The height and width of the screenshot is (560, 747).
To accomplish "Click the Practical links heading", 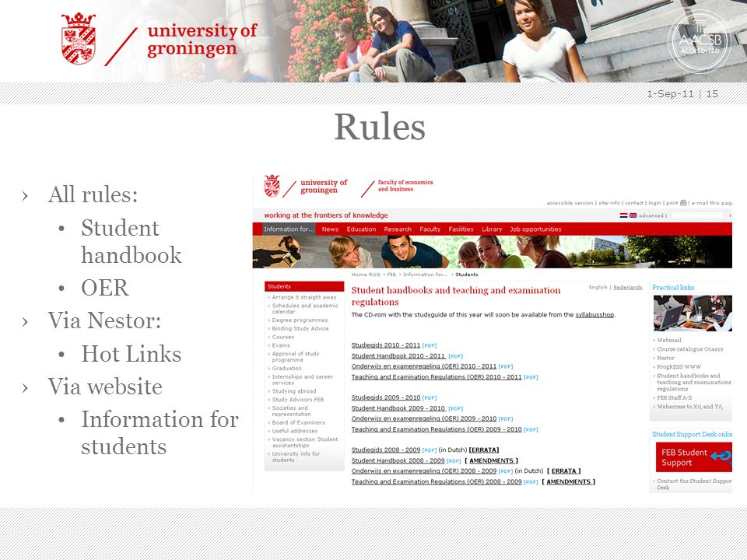I will click(x=672, y=287).
